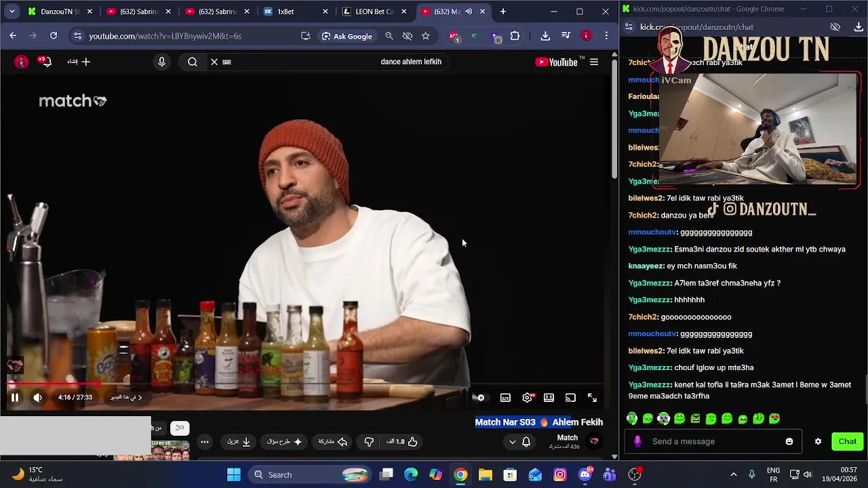This screenshot has height=488, width=868.
Task: Click the purple microphone icon in chat input
Action: coord(637,441)
